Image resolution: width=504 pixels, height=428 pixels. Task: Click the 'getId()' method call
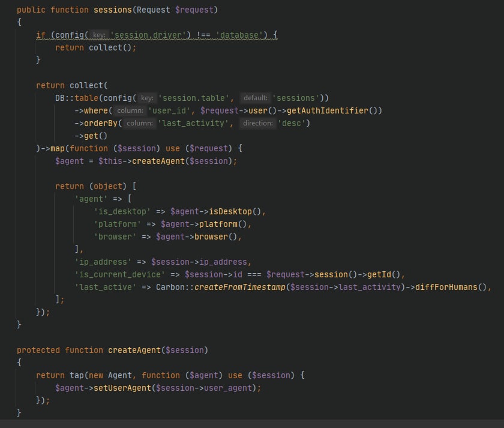[x=384, y=274]
